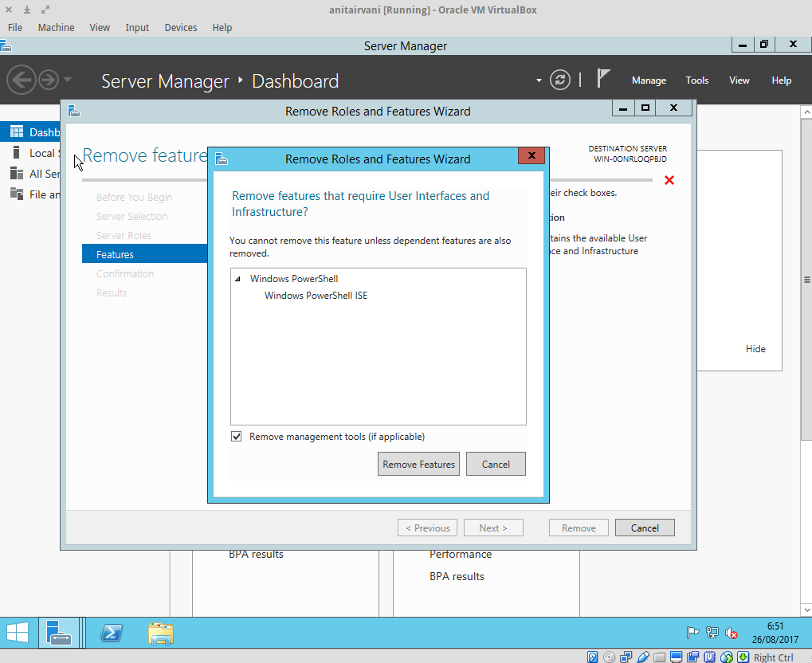The width and height of the screenshot is (812, 663).
Task: Click the Server Manager scrollbar up arrow
Action: [806, 112]
